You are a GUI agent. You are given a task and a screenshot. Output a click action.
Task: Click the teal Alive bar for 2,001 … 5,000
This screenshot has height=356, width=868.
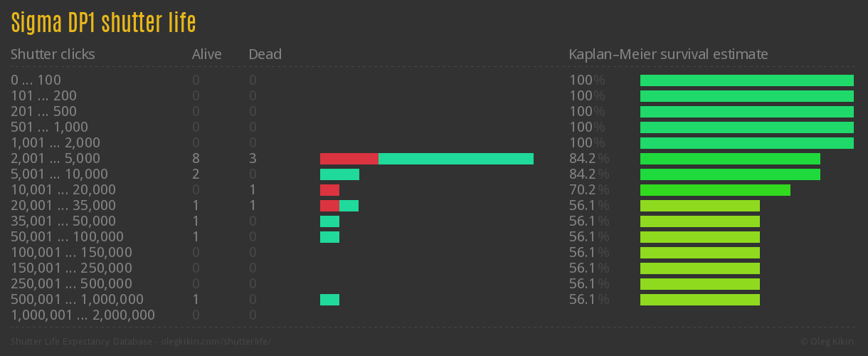click(455, 159)
